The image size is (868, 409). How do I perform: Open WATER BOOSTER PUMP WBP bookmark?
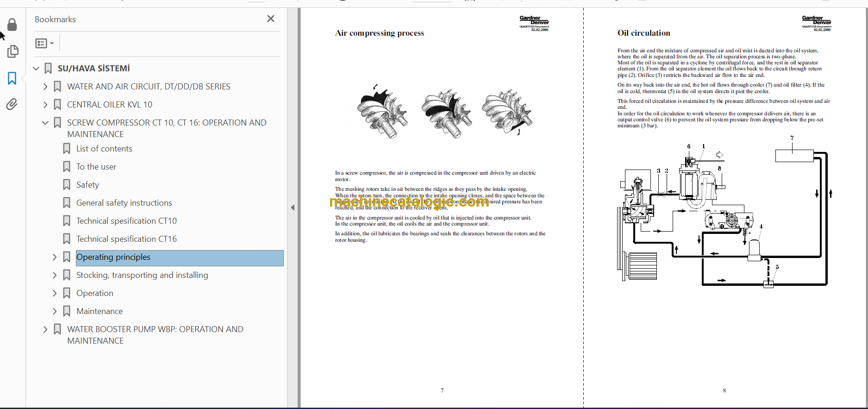155,335
